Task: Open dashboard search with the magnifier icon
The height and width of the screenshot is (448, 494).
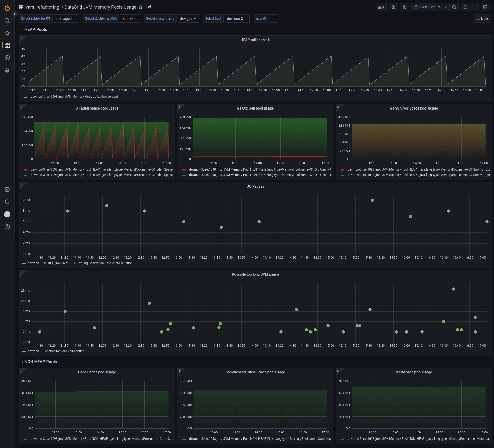Action: point(7,21)
